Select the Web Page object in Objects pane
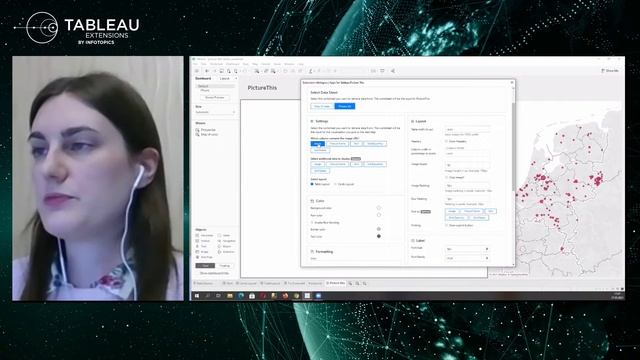This screenshot has height=360, width=640. [204, 257]
